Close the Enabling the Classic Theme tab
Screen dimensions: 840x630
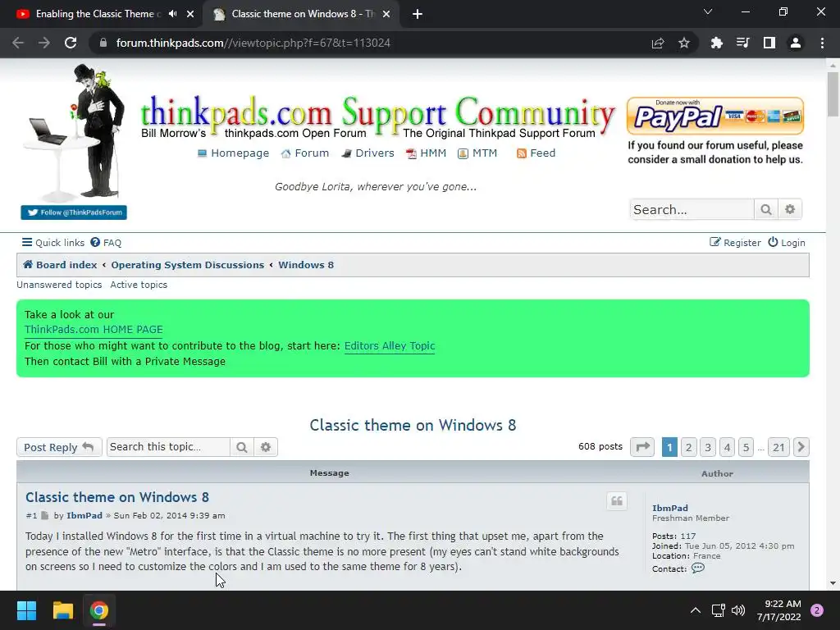tap(190, 14)
